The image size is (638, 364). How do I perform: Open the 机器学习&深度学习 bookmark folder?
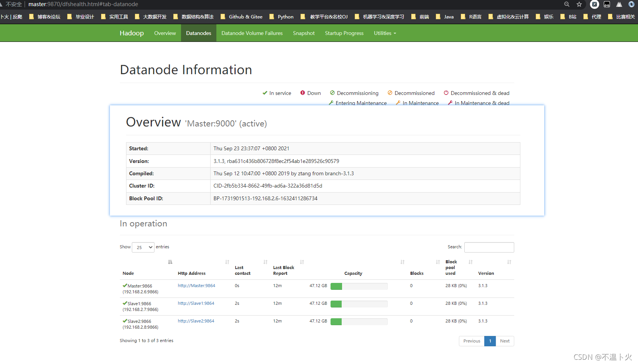(x=379, y=17)
